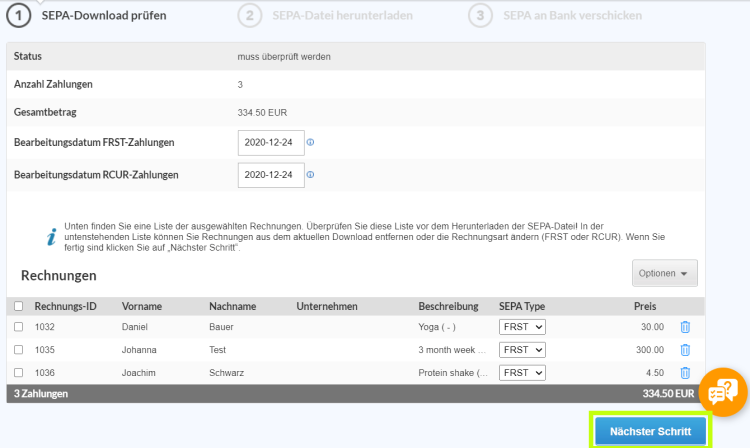The width and height of the screenshot is (750, 448).
Task: Open the orange chat support bubble
Action: coord(722,392)
